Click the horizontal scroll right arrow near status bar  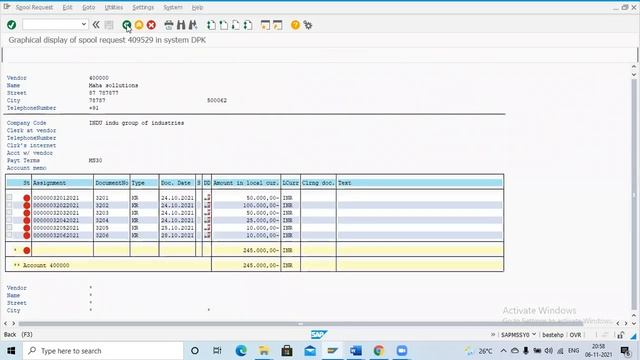(626, 323)
